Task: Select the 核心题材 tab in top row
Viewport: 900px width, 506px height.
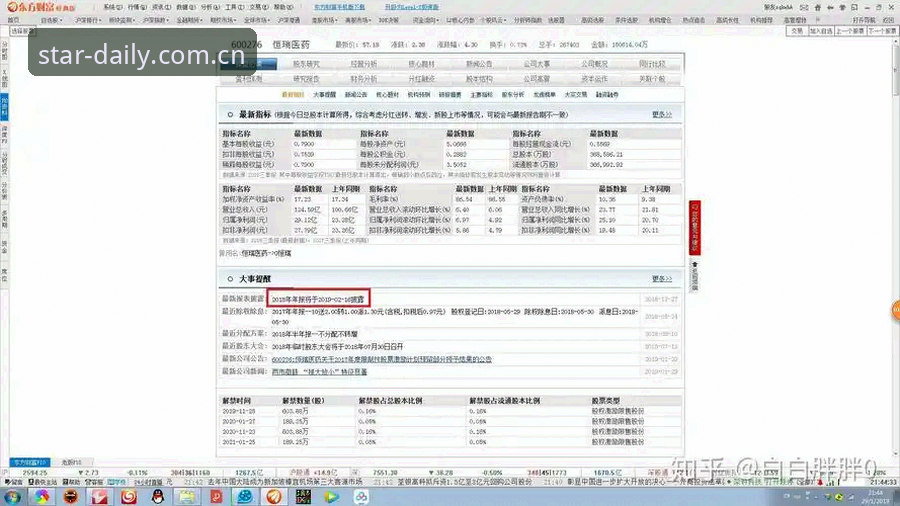Action: tap(421, 64)
